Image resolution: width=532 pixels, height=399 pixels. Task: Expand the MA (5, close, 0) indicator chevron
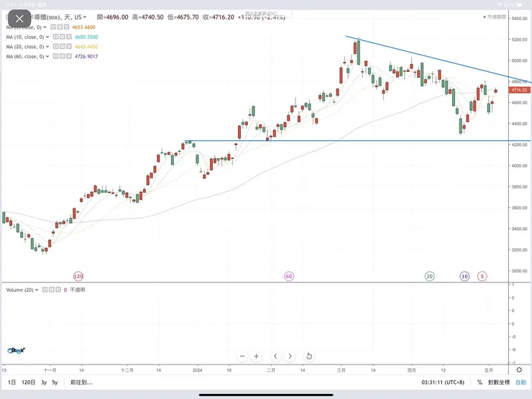(45, 27)
